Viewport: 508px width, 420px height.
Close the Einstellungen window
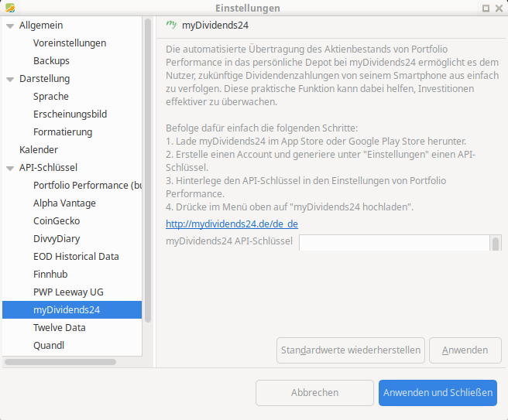(x=499, y=9)
